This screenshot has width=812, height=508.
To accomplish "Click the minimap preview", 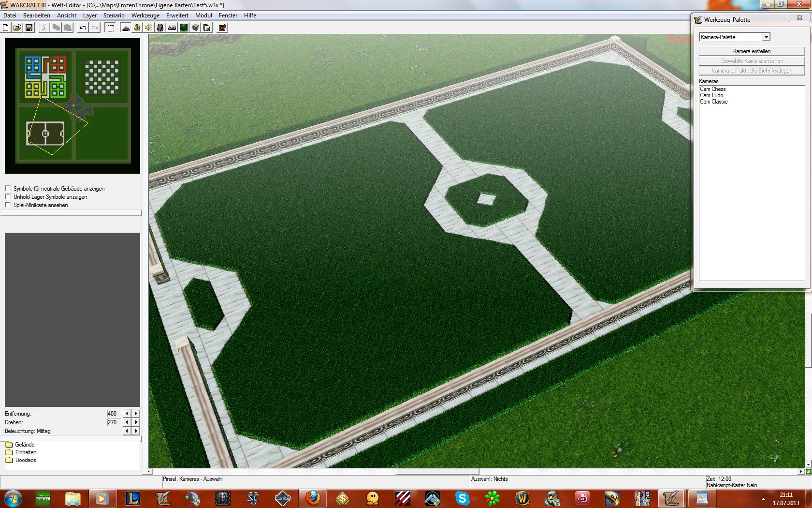I will pyautogui.click(x=72, y=106).
